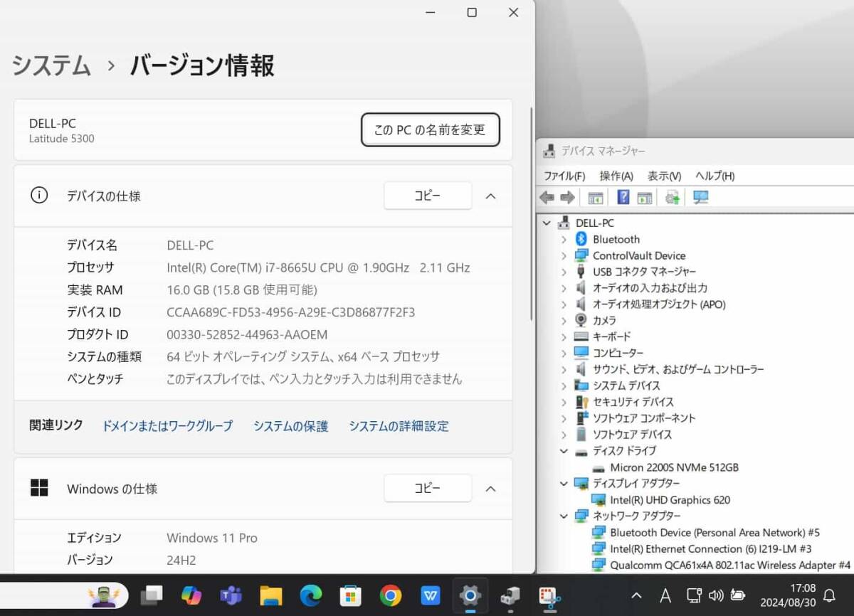Select オーディオの入力および出力 in device tree
Image resolution: width=854 pixels, height=616 pixels.
point(650,288)
